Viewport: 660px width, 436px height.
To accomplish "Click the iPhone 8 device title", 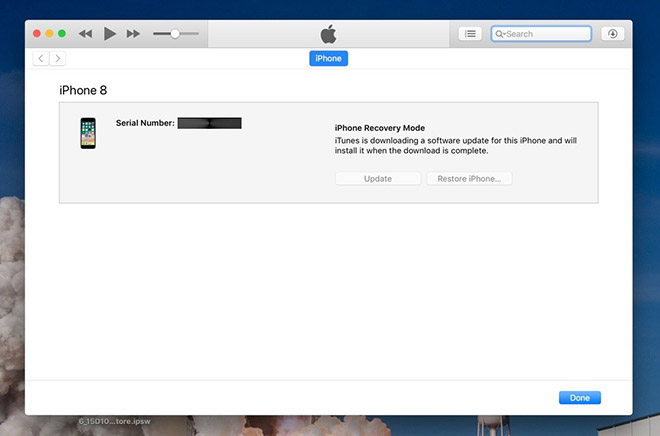I will [83, 90].
